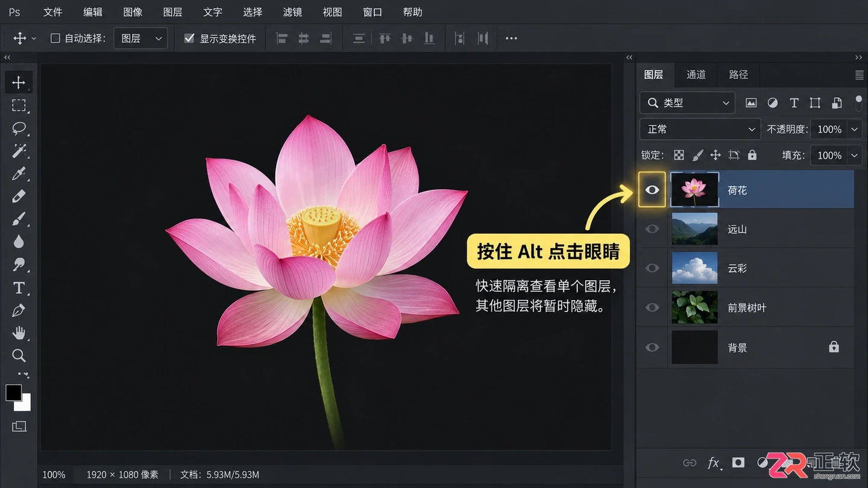Open the 不透明度 opacity dropdown arrow
The height and width of the screenshot is (488, 868).
click(854, 129)
